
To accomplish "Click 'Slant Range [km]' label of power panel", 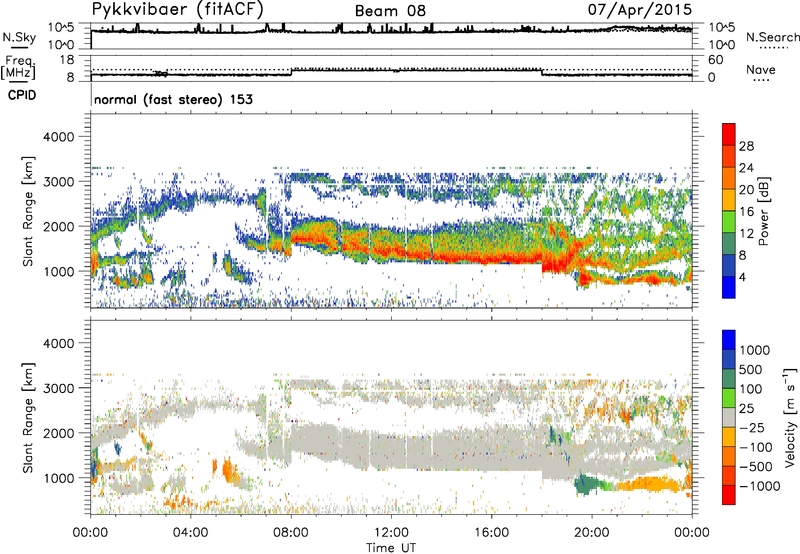I will (28, 211).
